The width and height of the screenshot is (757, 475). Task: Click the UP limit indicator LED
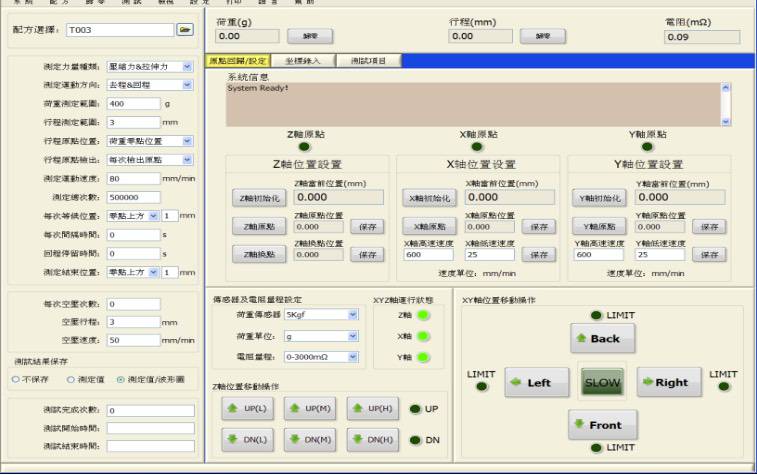point(415,409)
